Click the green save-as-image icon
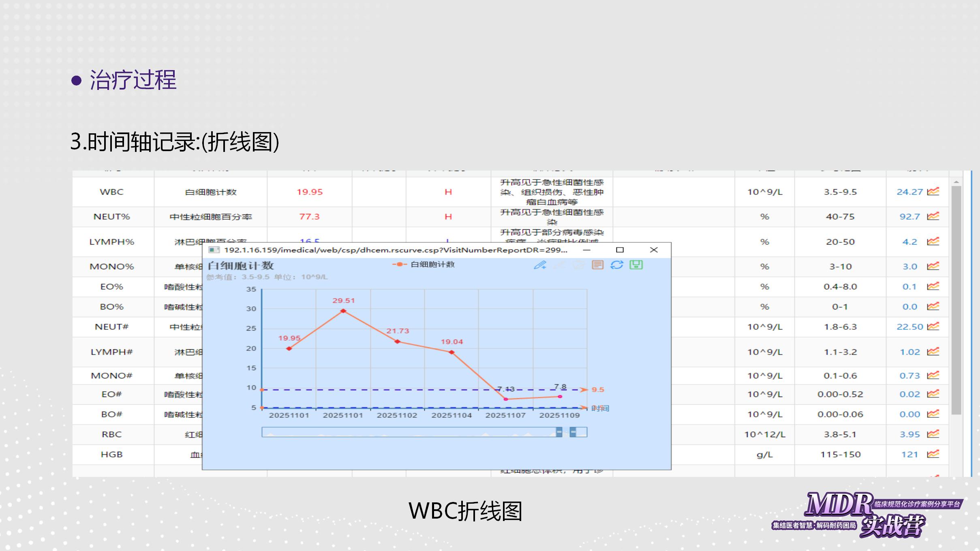This screenshot has width=980, height=551. pos(636,265)
